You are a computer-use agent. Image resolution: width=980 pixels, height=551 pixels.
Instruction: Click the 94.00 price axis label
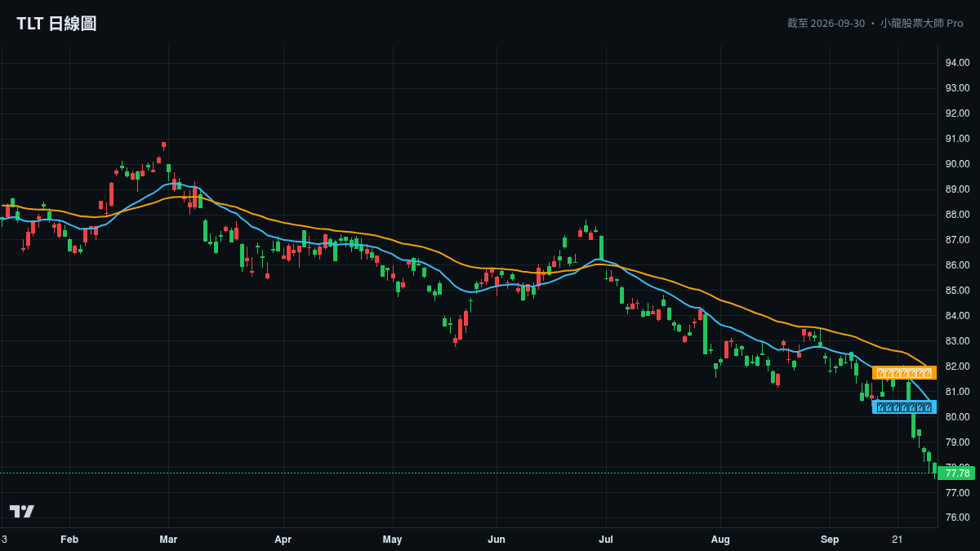coord(957,63)
